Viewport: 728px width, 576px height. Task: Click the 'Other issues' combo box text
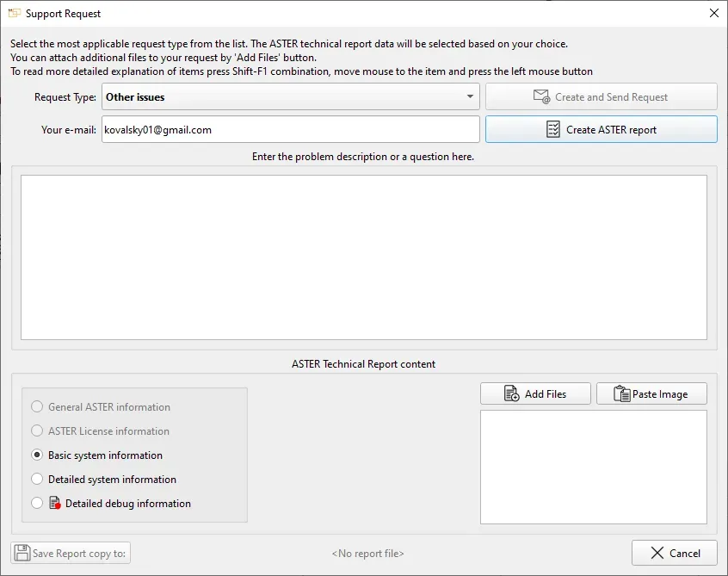coord(135,97)
